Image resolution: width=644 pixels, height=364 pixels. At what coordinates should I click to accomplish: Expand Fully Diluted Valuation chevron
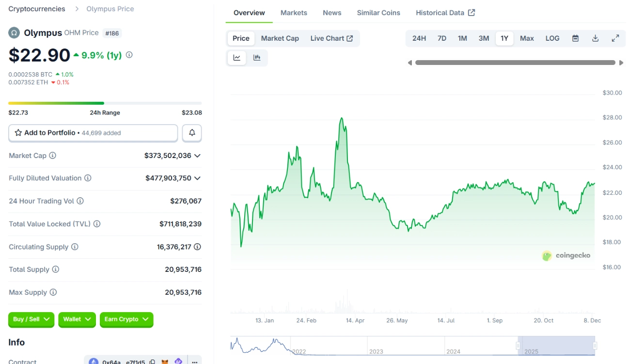197,178
